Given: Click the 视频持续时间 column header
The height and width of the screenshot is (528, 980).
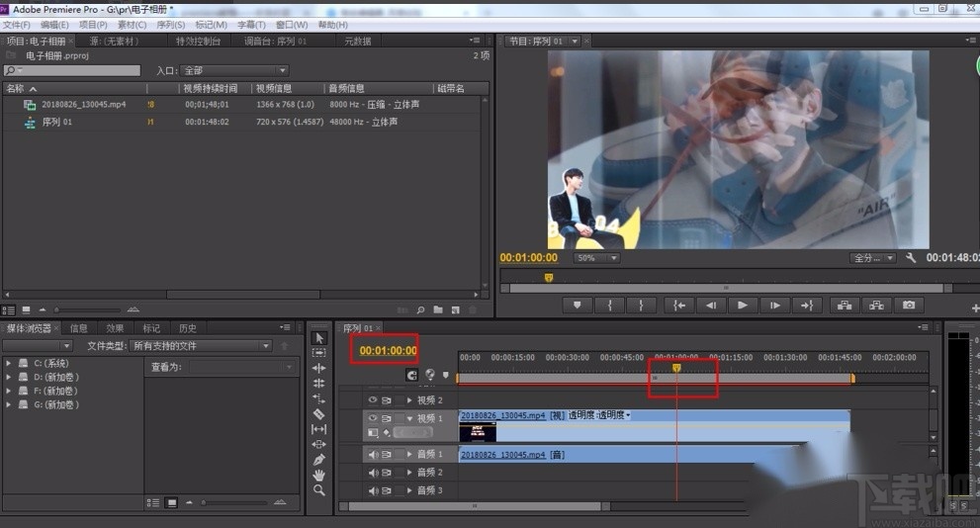Looking at the screenshot, I should click(x=210, y=89).
